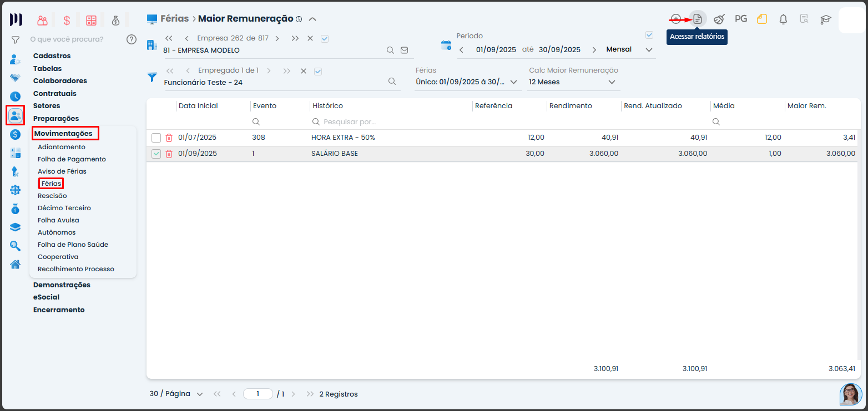Uncheck the SALÁRIO BASE row checkbox
Image resolution: width=868 pixels, height=411 pixels.
[157, 154]
